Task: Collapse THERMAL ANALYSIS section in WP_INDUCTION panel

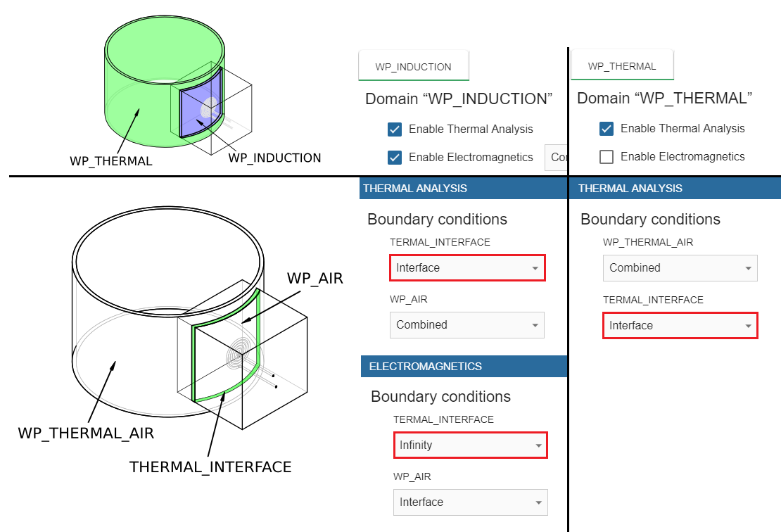Action: (x=463, y=188)
